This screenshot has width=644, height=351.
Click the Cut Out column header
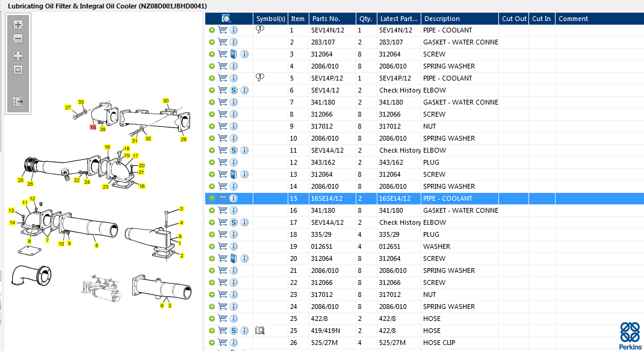[x=514, y=19]
